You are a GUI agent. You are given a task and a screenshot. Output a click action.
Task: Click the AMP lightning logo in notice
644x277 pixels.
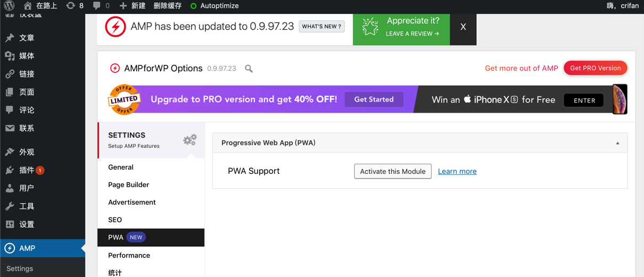coord(115,27)
